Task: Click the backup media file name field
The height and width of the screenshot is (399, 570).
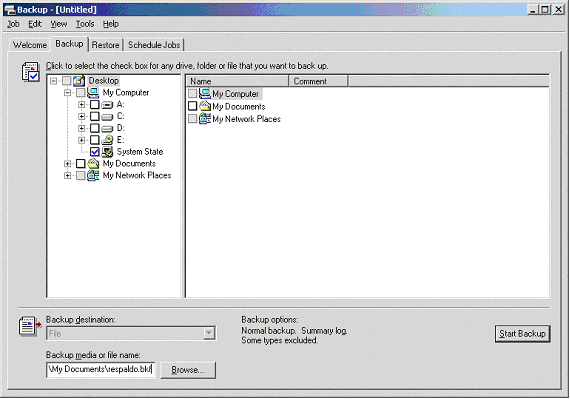Action: (101, 370)
